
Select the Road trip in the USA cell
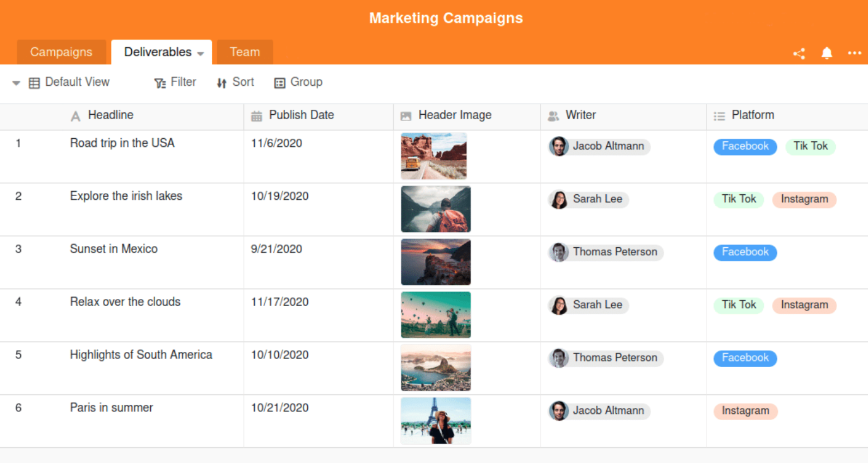pyautogui.click(x=122, y=143)
